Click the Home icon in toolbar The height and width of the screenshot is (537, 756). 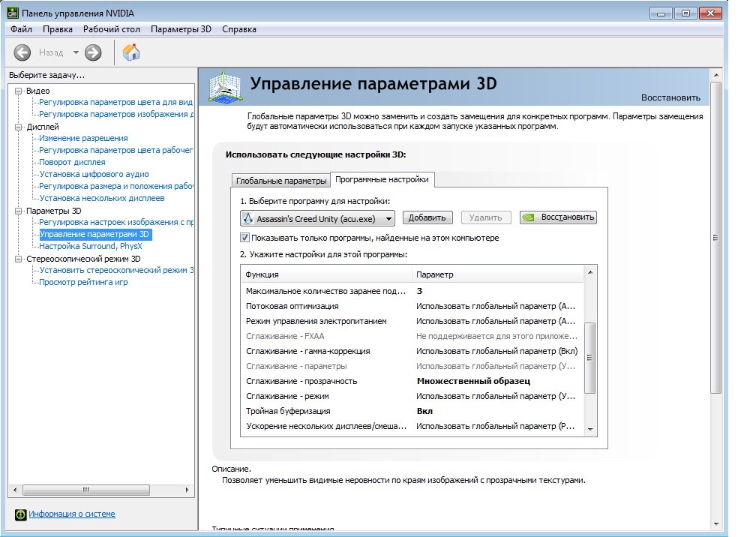click(x=131, y=52)
